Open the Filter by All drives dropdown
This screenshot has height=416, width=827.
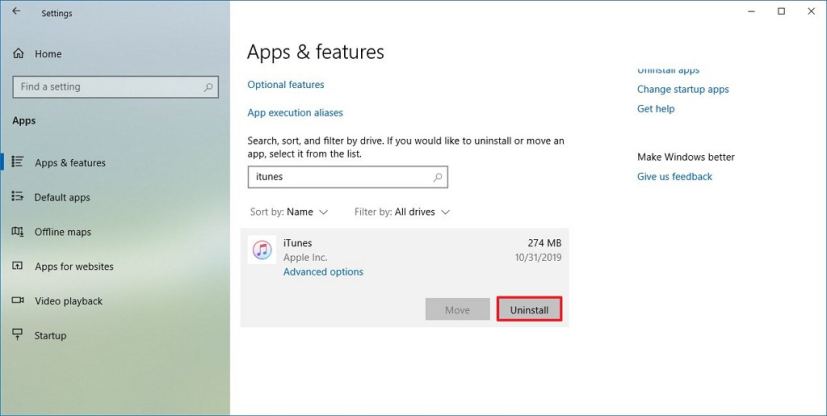[402, 212]
